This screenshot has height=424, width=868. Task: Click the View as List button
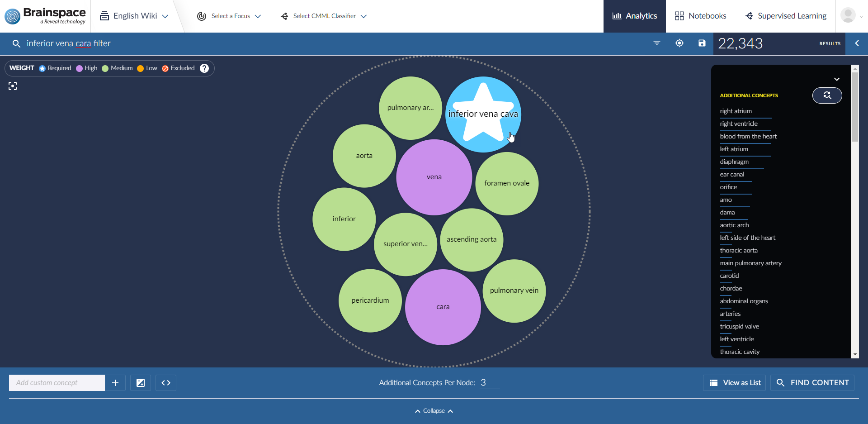(x=735, y=383)
